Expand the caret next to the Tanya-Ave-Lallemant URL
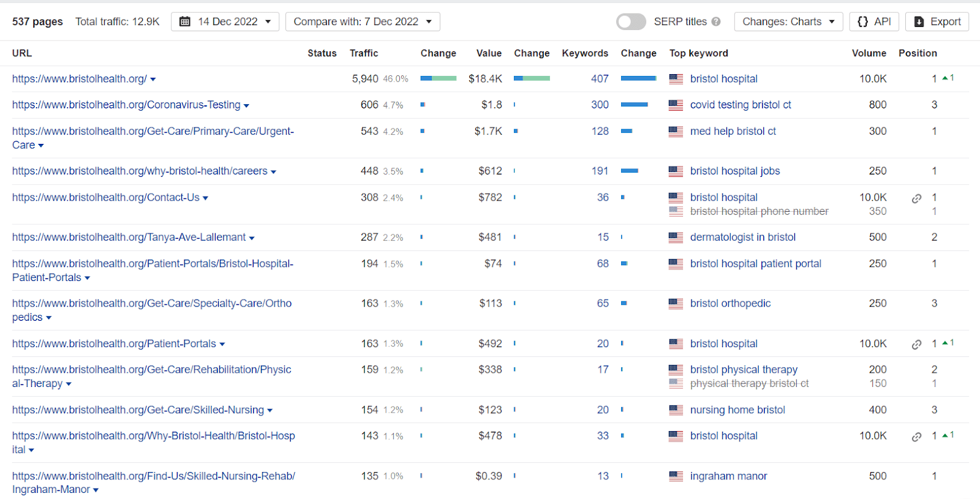Viewport: 980px width, 499px height. point(252,238)
